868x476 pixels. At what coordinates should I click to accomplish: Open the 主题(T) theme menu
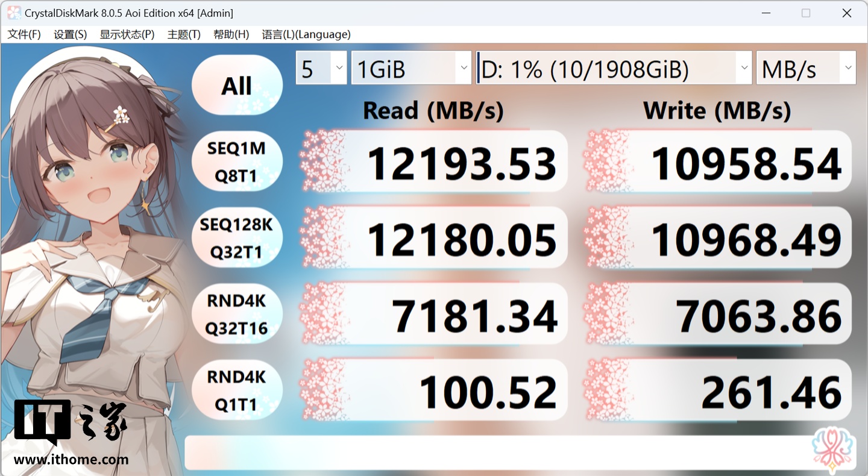[x=184, y=34]
